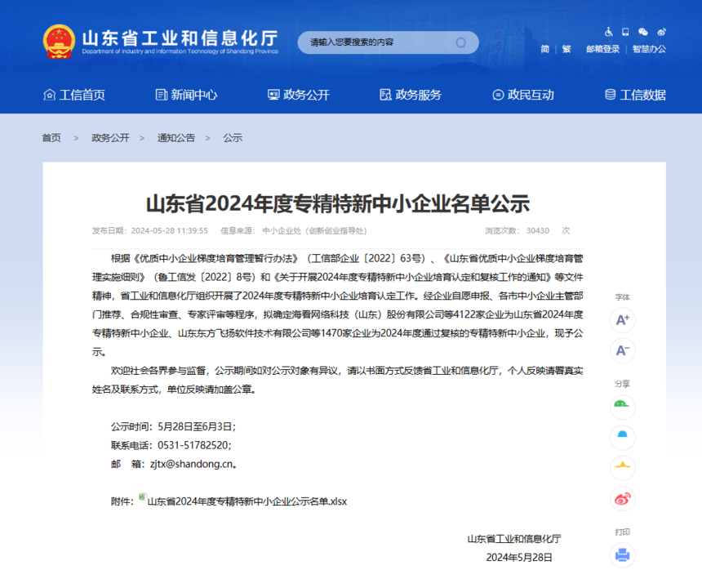Switch to Traditional Chinese (繁)
This screenshot has width=702, height=588.
[x=566, y=49]
